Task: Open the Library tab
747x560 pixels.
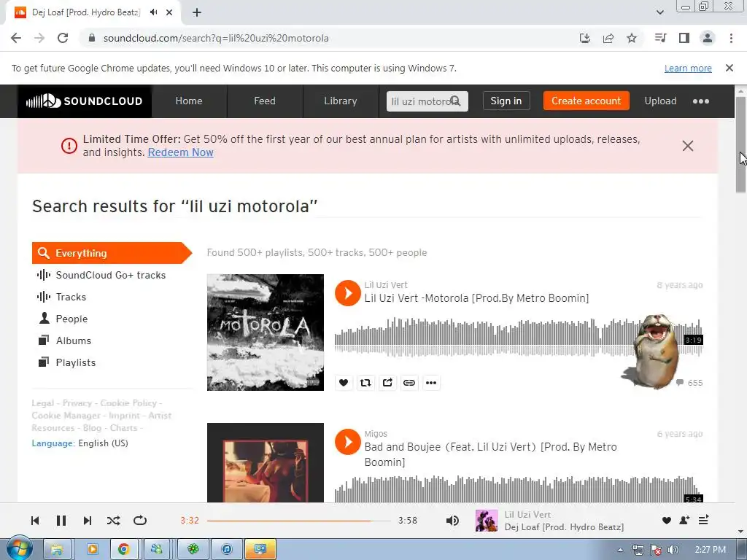Action: [340, 101]
